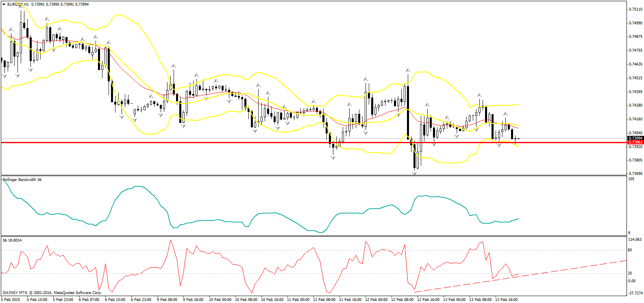Click the up fractal arrow above 9 Feb 08:00 candle
Image resolution: width=644 pixels, height=303 pixels.
(x=174, y=65)
